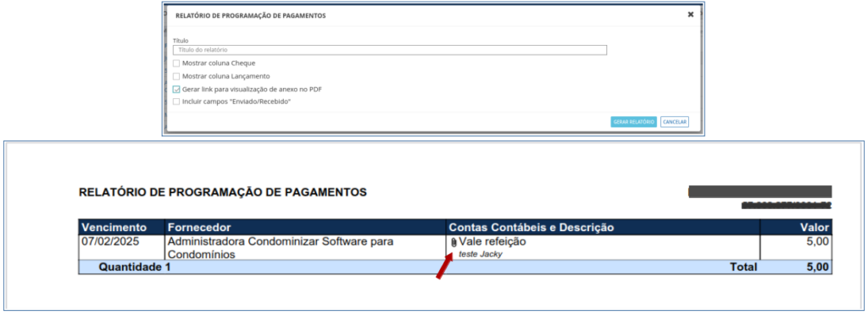868x315 pixels.
Task: Enable the Mostrar coluna Cheque checkbox
Action: (176, 63)
